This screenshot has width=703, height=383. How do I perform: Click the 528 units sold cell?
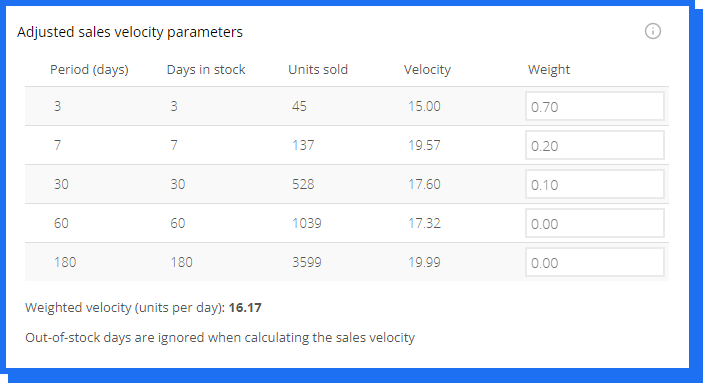point(303,184)
